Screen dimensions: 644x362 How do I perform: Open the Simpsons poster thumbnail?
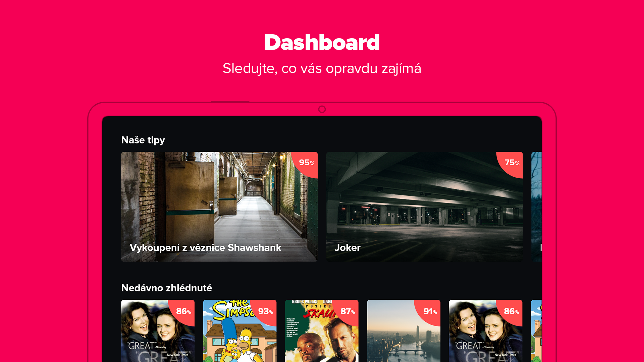pos(240,331)
